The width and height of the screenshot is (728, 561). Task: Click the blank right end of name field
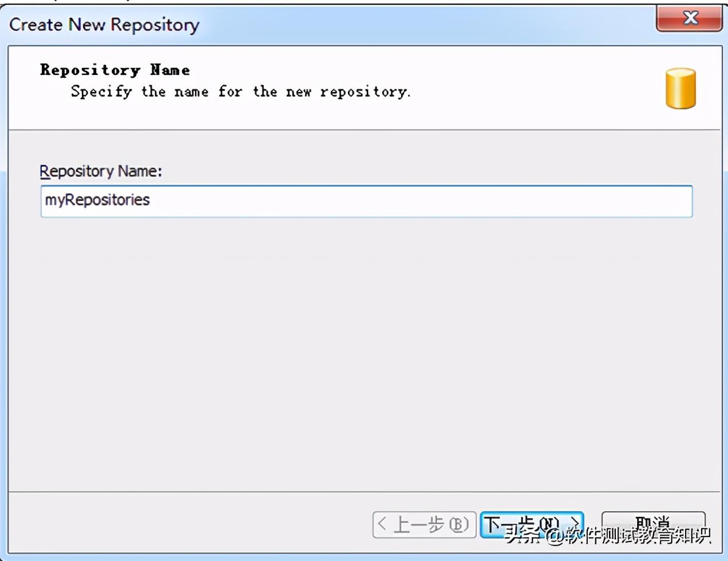(630, 201)
